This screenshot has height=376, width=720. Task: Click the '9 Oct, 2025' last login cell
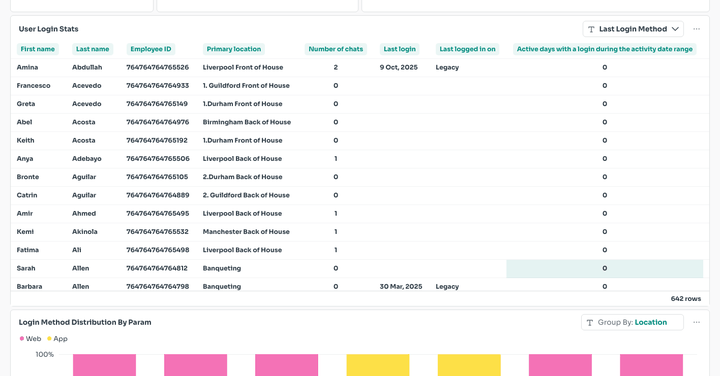click(399, 67)
